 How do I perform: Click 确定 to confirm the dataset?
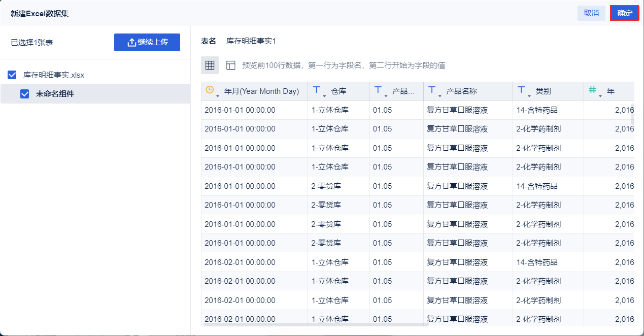[x=625, y=13]
